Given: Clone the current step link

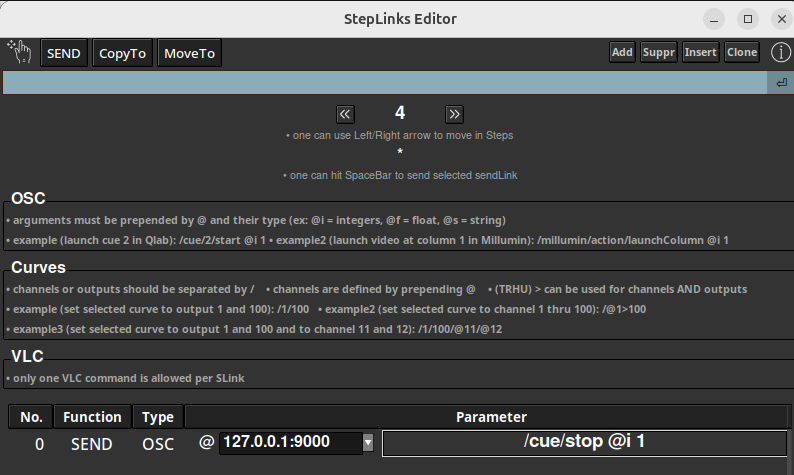Looking at the screenshot, I should [x=742, y=52].
